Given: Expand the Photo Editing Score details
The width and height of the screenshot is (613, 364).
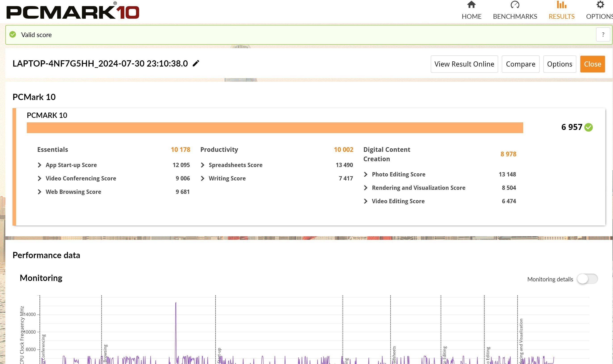Looking at the screenshot, I should pos(366,174).
